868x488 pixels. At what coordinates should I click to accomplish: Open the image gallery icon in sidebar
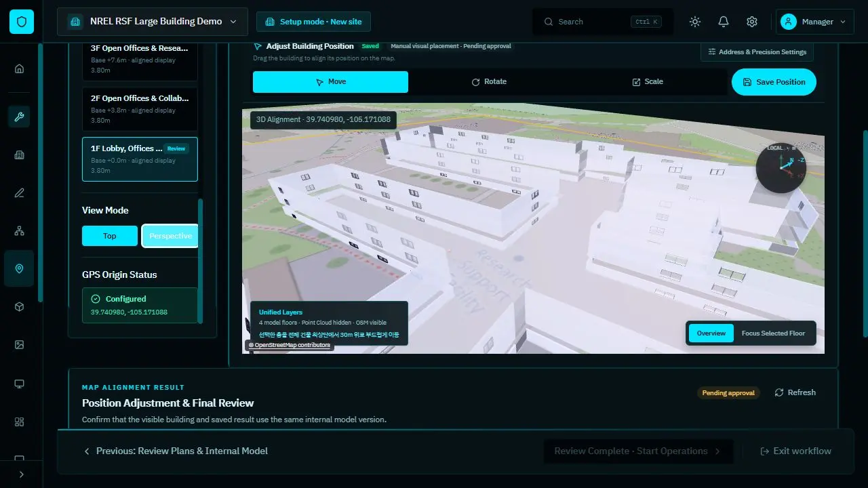[x=19, y=345]
